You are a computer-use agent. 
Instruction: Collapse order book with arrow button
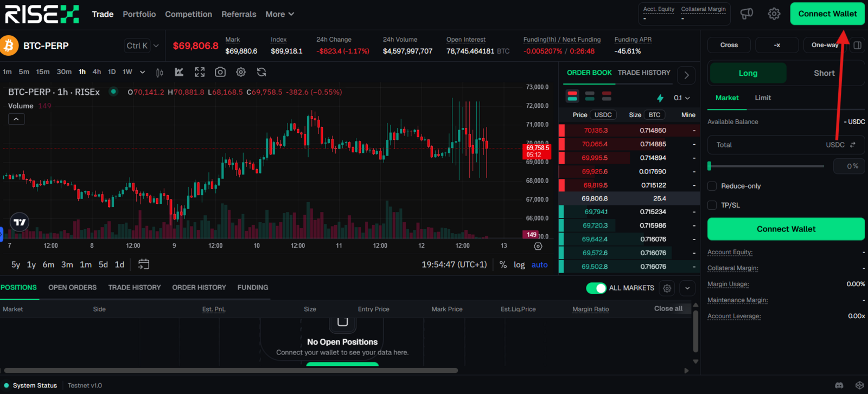tap(686, 75)
